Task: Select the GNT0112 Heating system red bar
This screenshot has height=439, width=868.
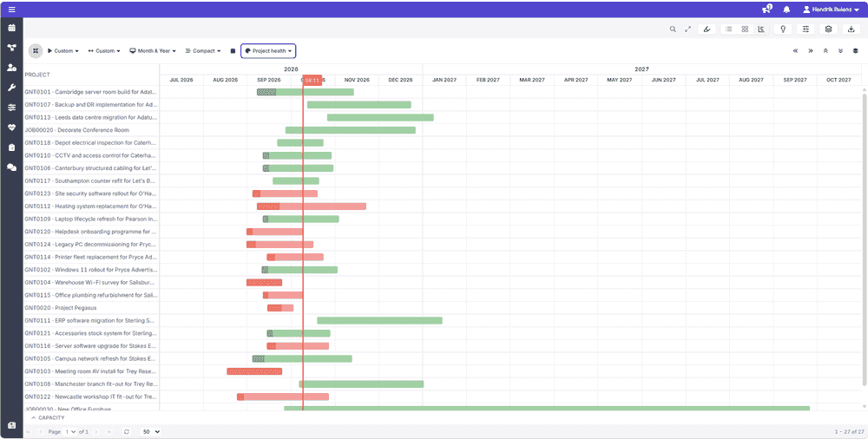Action: [311, 206]
